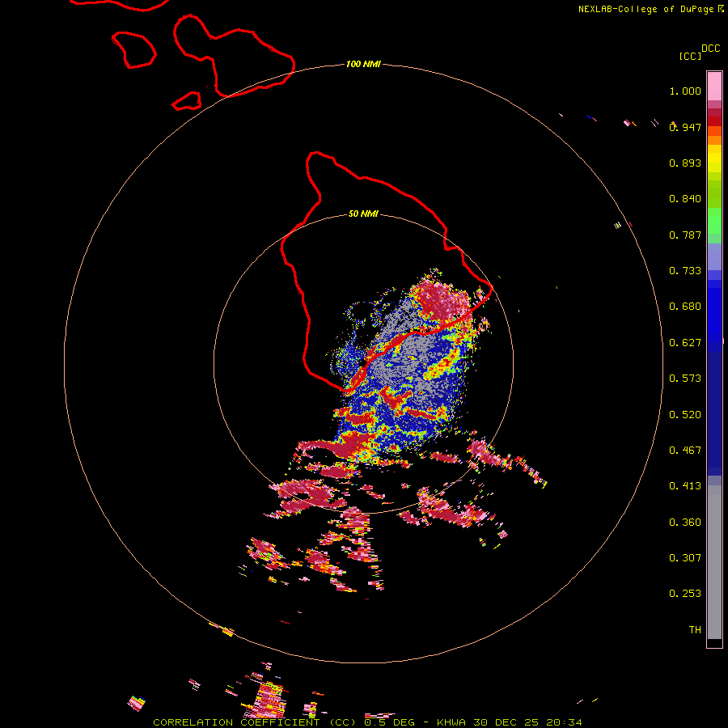Screen dimensions: 728x728
Task: Click the 0.520 scale value
Action: [685, 415]
